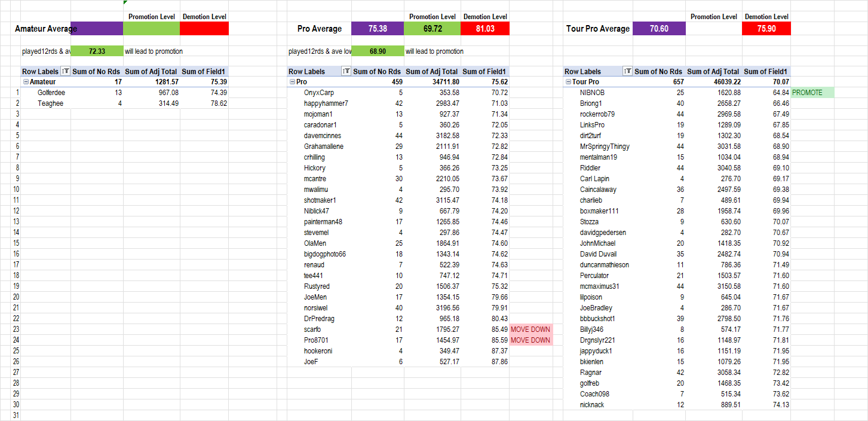Click the Sum of Field1 header in Tour Pro table

point(766,71)
